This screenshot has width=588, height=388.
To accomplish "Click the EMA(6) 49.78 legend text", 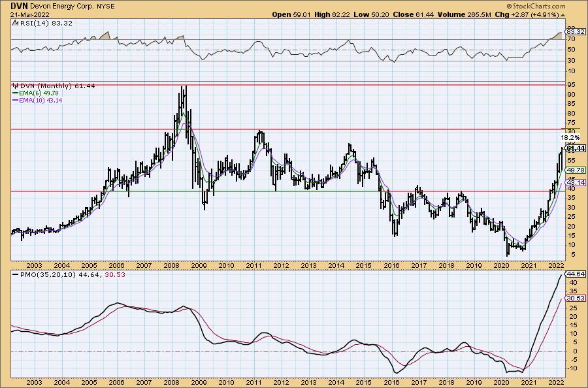I will (39, 93).
